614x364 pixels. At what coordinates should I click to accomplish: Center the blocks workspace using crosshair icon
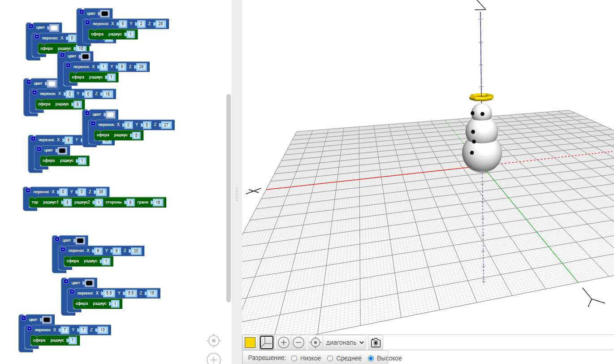(x=214, y=341)
